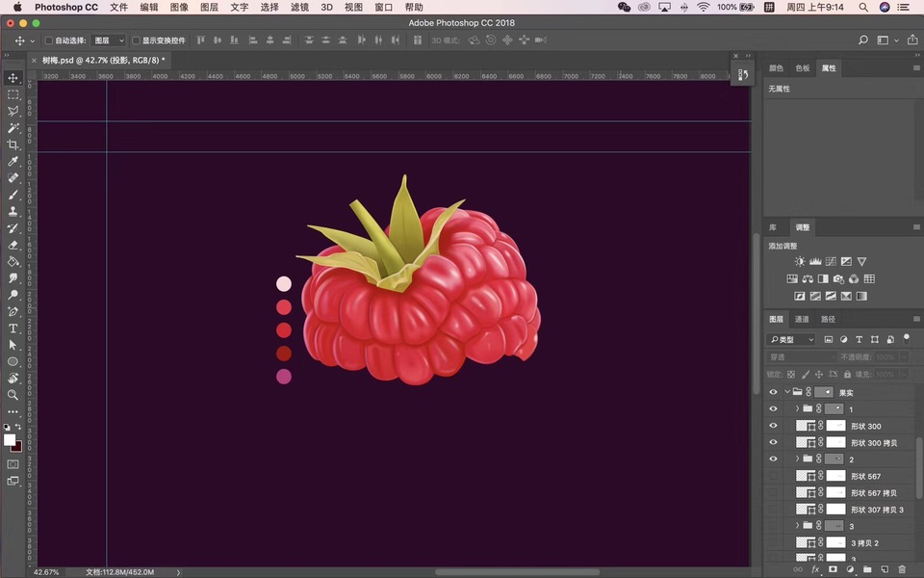Open the Wi-Fi menu bar icon

(703, 7)
